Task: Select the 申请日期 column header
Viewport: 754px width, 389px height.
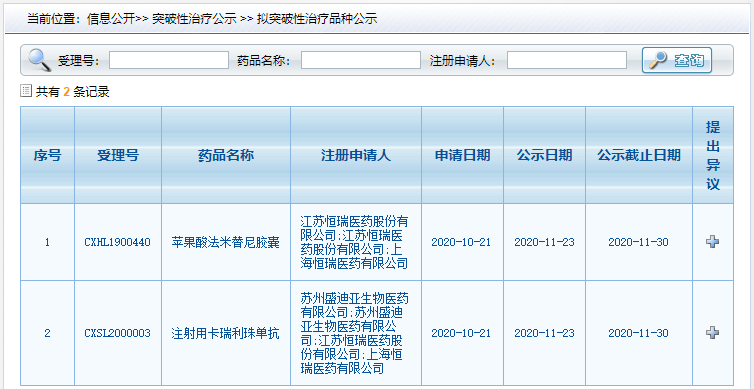Action: click(463, 155)
